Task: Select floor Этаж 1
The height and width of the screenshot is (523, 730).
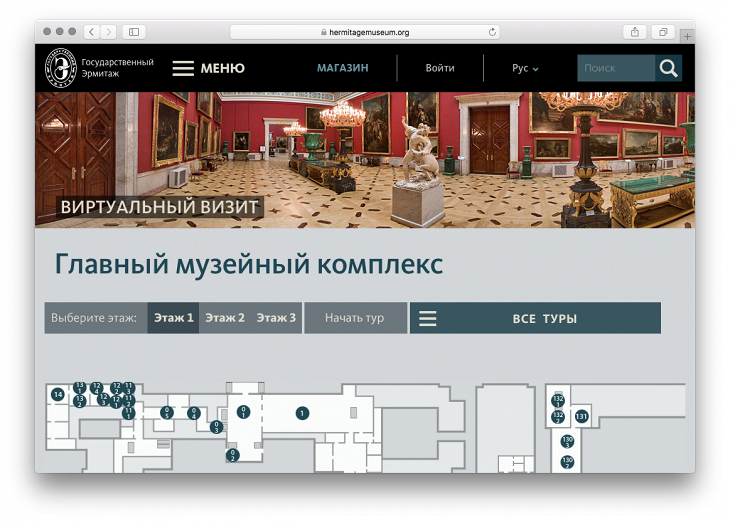Action: point(173,318)
